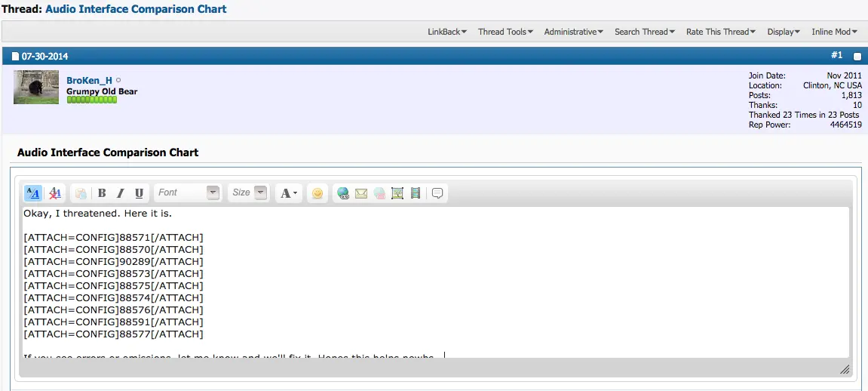Click the Audio Interface Comparison Chart thread link
This screenshot has width=868, height=391.
pos(136,9)
